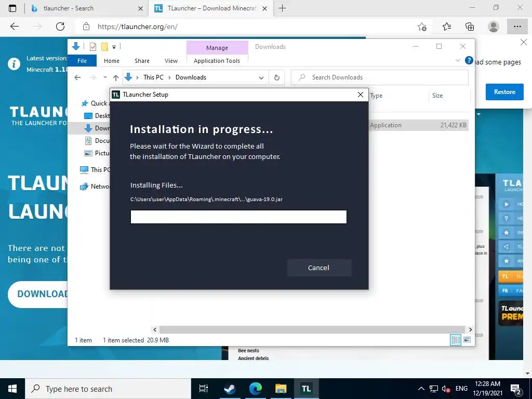This screenshot has height=399, width=532.
Task: Open Edge Settings and more menu
Action: tap(517, 26)
